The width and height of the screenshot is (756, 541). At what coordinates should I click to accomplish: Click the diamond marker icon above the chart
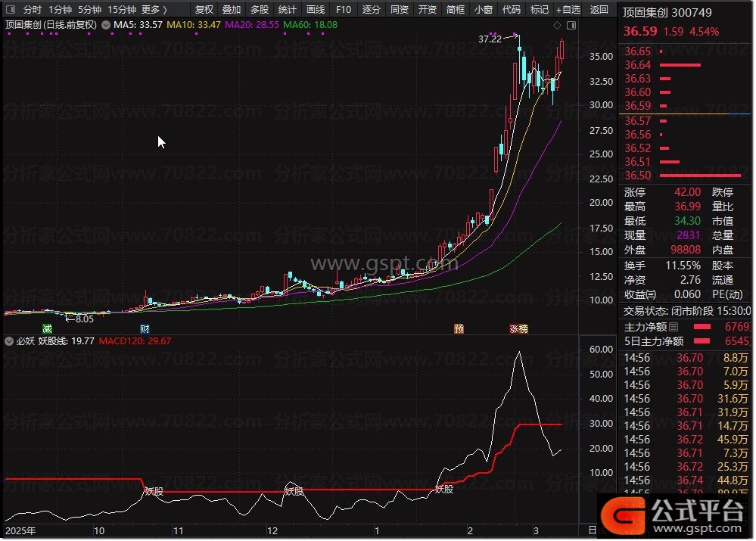tap(558, 26)
